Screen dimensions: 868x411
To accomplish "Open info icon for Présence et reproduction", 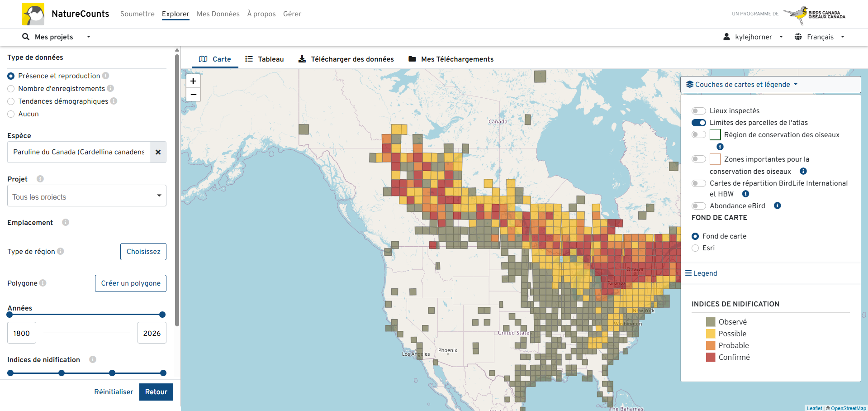I will point(105,76).
